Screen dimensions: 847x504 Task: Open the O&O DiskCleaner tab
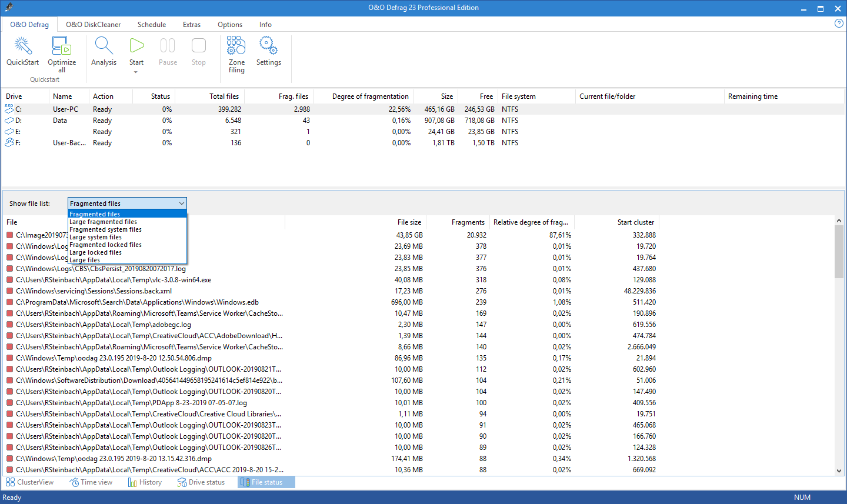[x=93, y=25]
